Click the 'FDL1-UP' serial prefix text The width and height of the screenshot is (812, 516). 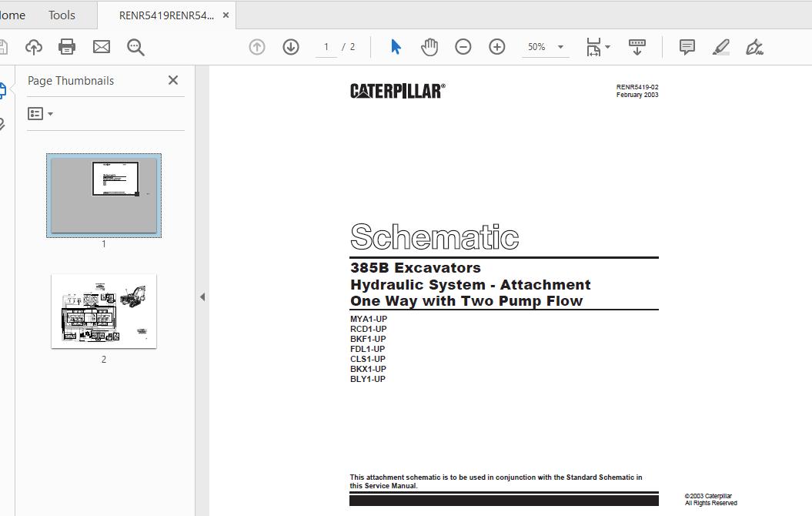coord(367,349)
